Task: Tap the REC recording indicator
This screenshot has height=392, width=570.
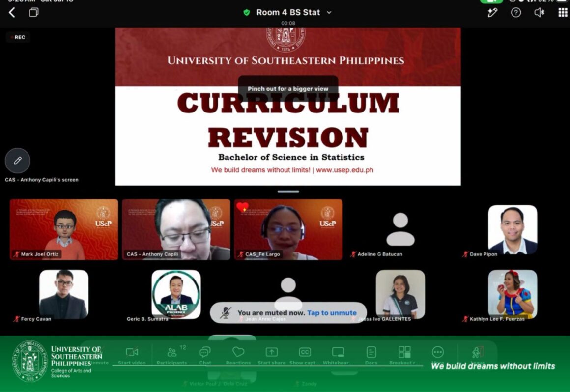Action: (x=18, y=37)
